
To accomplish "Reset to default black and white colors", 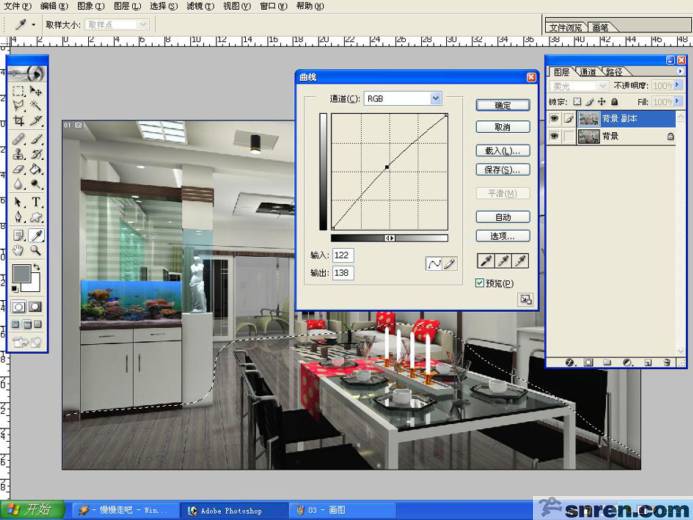I will click(15, 288).
